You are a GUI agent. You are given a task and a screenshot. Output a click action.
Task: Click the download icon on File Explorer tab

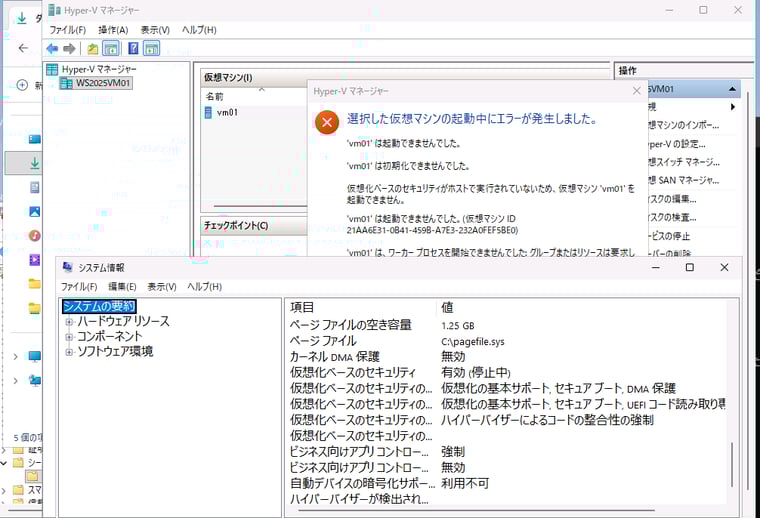(x=22, y=18)
